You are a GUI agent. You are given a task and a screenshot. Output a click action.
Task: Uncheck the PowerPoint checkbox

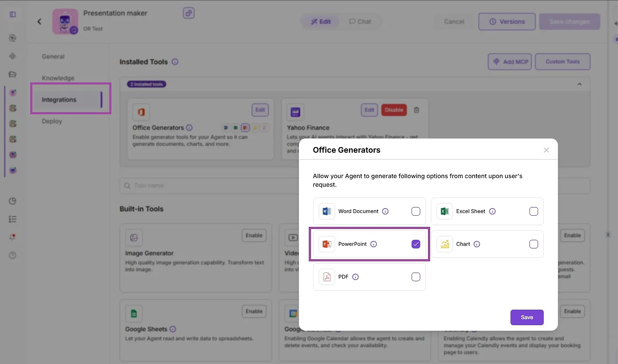(x=416, y=244)
